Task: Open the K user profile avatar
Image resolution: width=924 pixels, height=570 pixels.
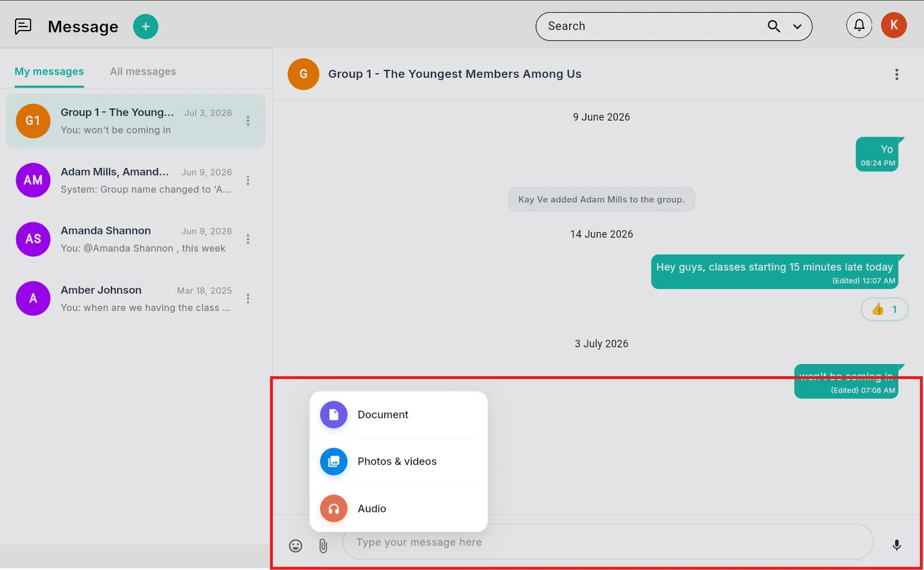Action: tap(894, 25)
